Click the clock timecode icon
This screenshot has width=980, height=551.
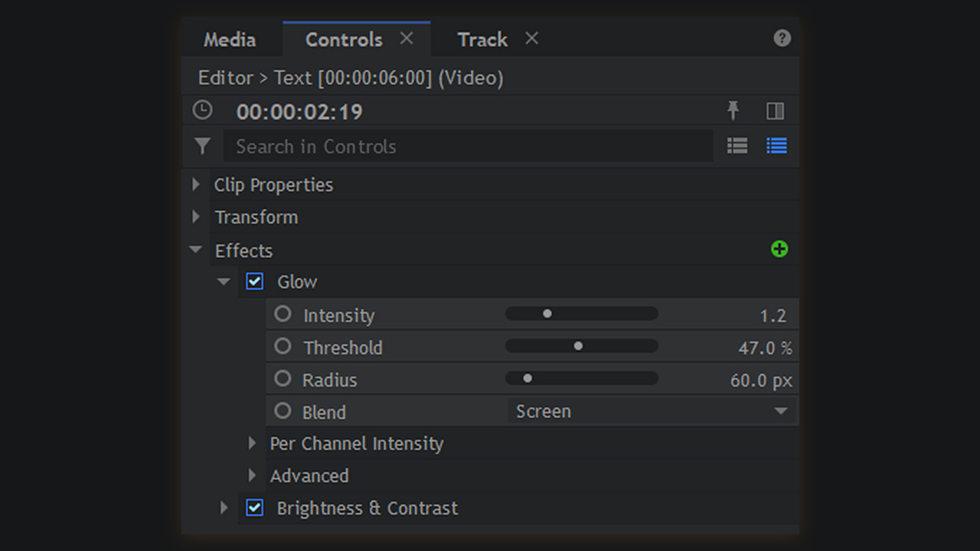202,111
